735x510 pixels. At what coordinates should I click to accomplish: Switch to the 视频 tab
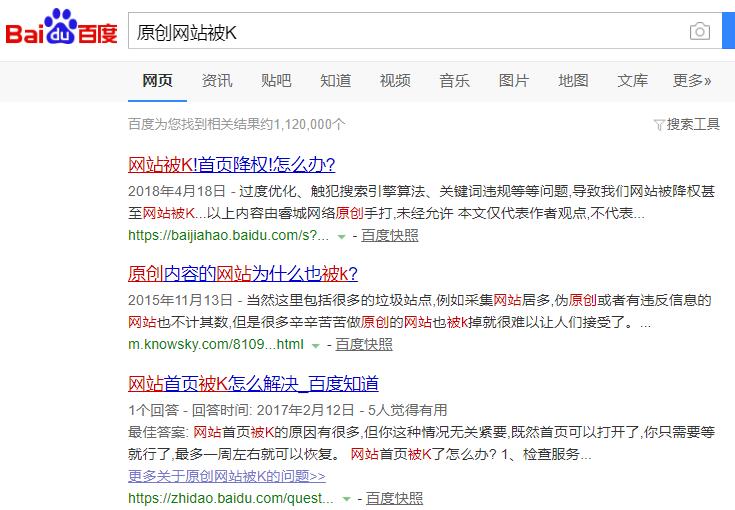coord(395,81)
